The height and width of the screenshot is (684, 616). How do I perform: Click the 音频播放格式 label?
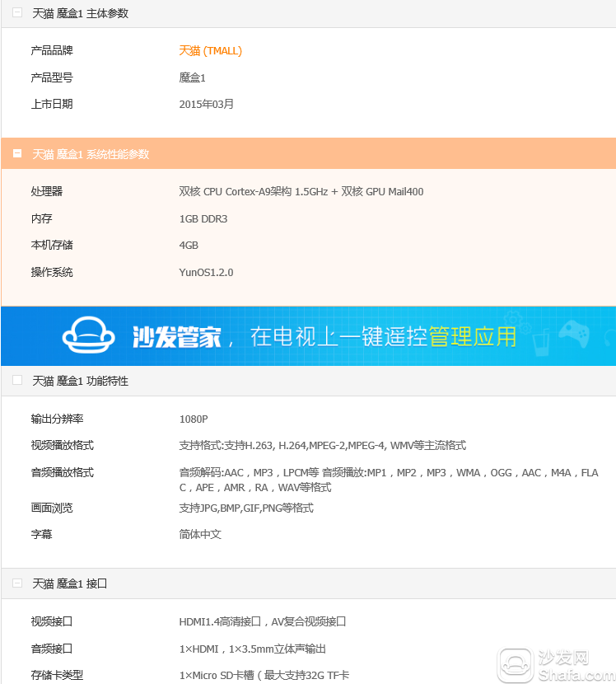coord(63,472)
